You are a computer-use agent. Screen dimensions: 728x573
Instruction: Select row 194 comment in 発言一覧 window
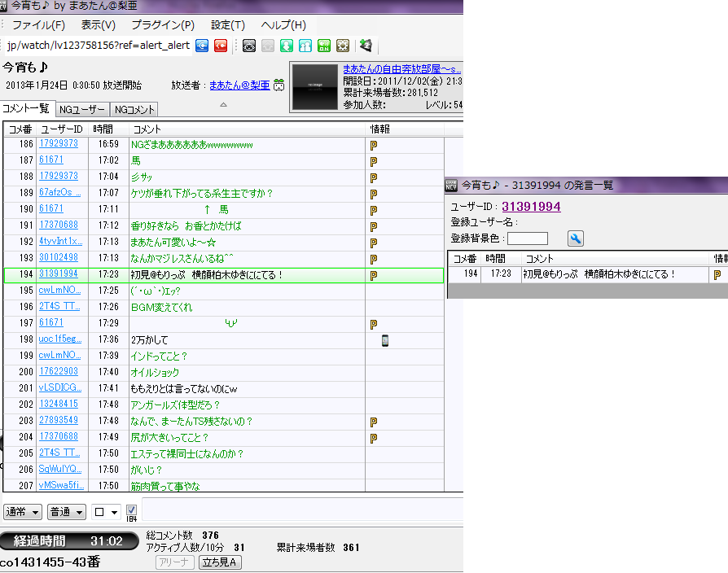pyautogui.click(x=599, y=274)
